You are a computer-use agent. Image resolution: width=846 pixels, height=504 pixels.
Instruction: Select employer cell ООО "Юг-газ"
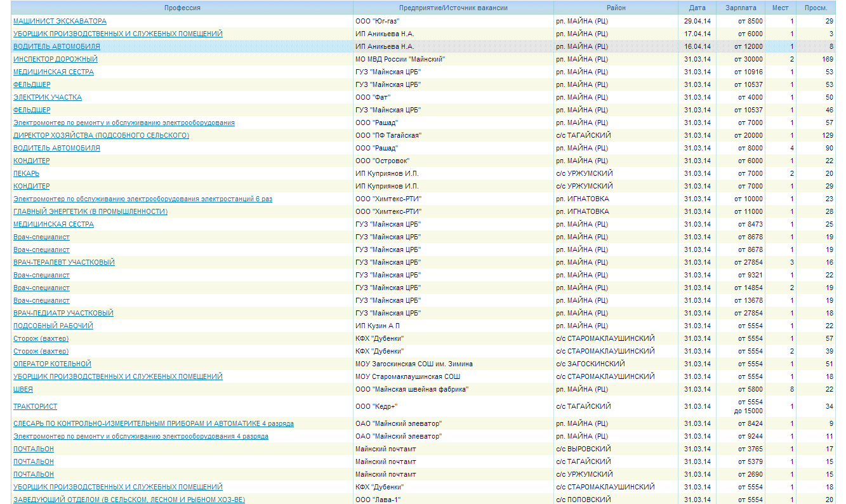(453, 21)
